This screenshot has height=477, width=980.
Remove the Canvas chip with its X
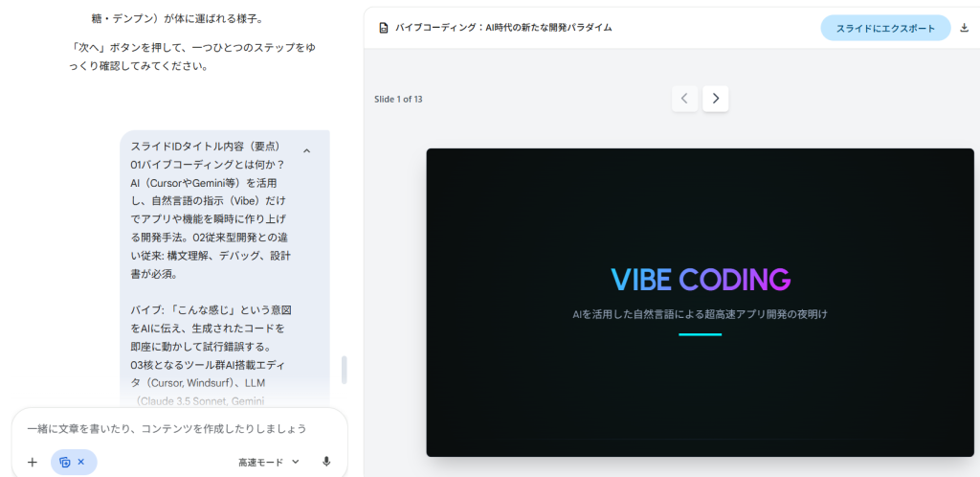81,462
